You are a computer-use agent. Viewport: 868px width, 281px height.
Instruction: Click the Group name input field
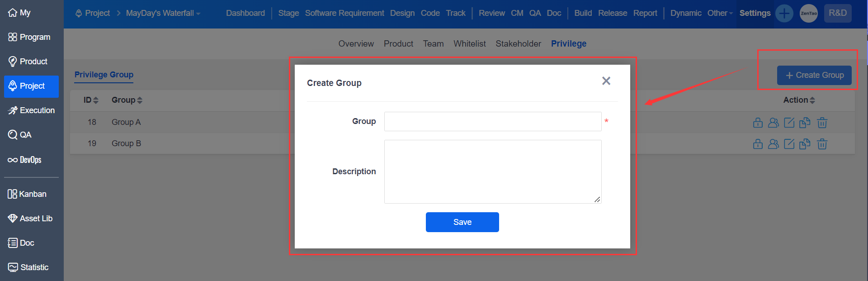tap(492, 121)
